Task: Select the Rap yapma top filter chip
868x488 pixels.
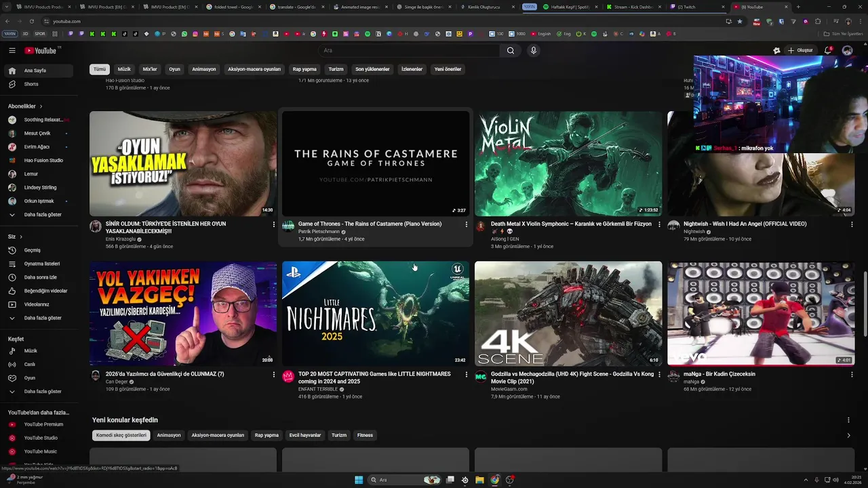Action: coord(304,69)
